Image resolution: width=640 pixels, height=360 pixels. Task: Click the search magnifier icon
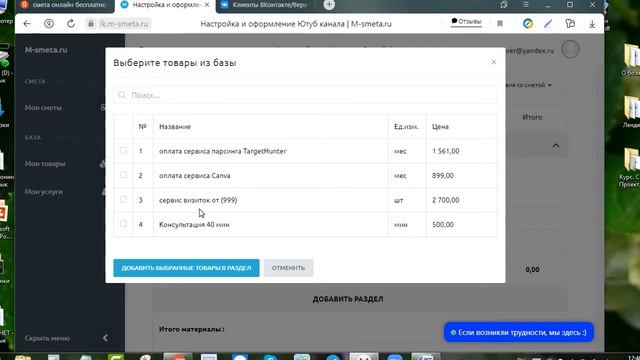point(122,95)
